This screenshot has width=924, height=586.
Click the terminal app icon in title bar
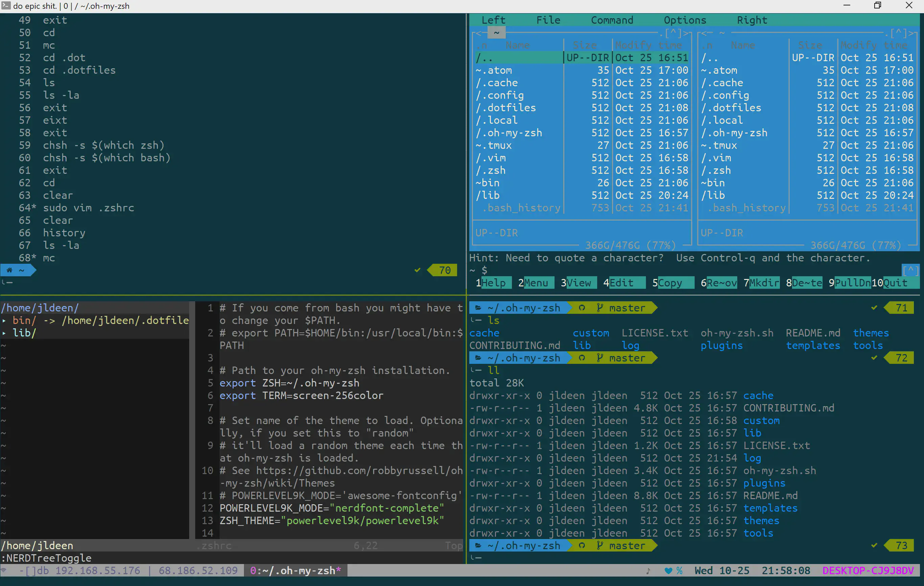(x=6, y=5)
